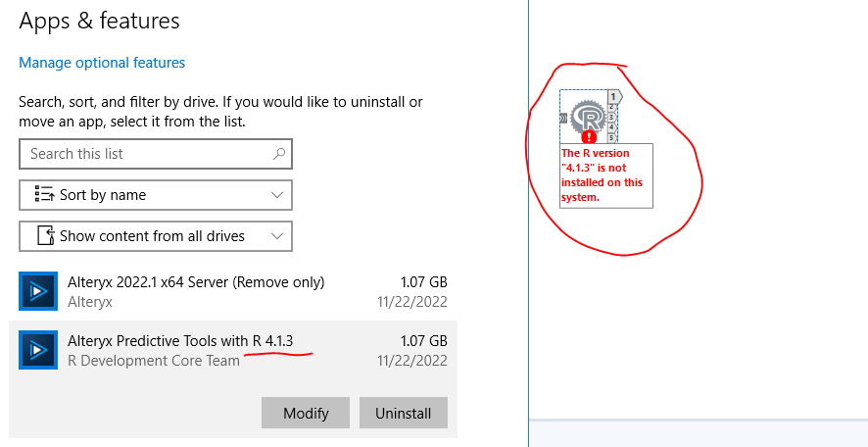The image size is (868, 447).
Task: Click the input anchor of R tool
Action: pos(564,119)
